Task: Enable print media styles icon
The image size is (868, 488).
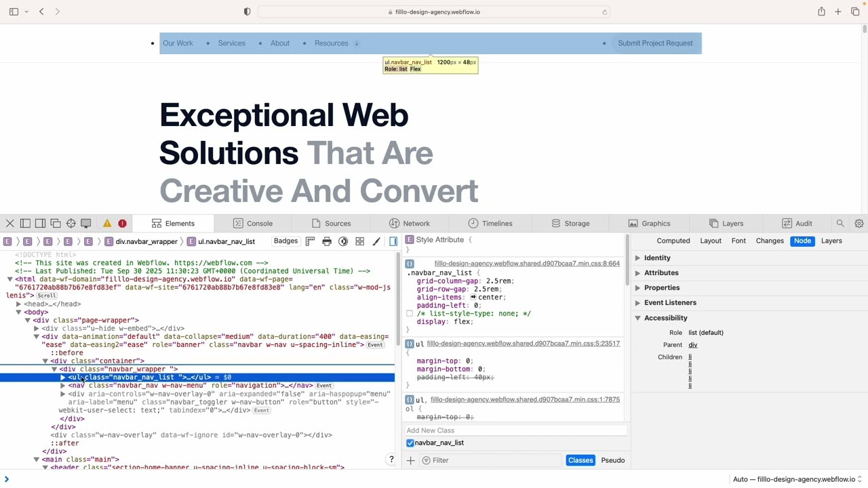Action: (327, 241)
